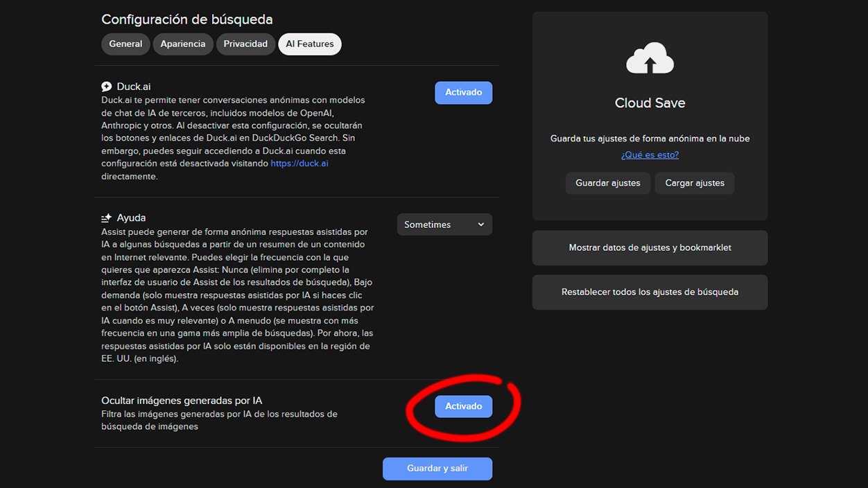
Task: Click the Ocultar imágenes generadas por IA label
Action: click(182, 401)
